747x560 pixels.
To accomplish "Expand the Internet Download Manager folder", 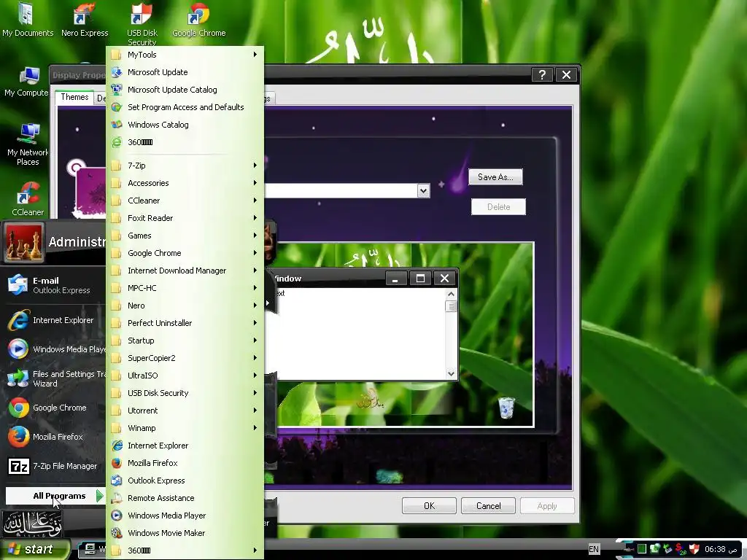I will 185,271.
